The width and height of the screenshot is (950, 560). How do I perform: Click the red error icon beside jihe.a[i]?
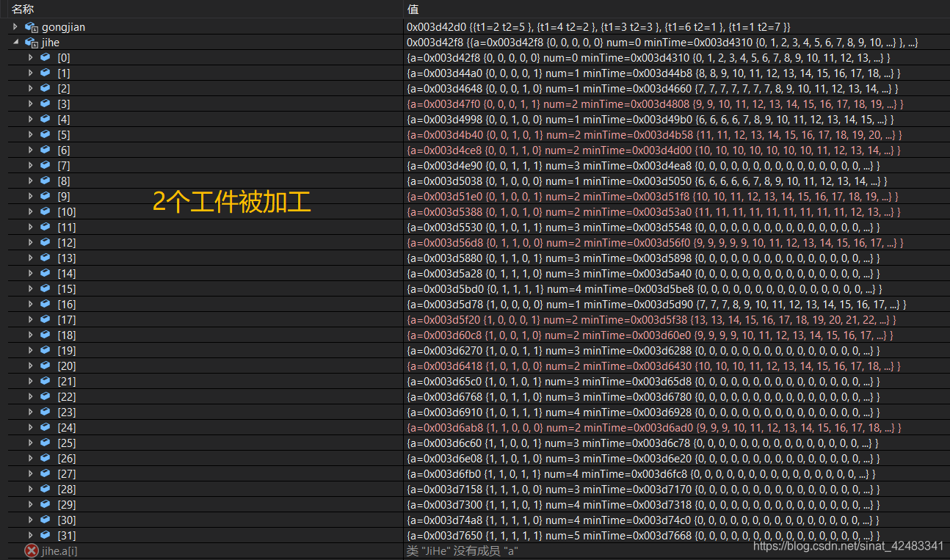click(x=31, y=550)
